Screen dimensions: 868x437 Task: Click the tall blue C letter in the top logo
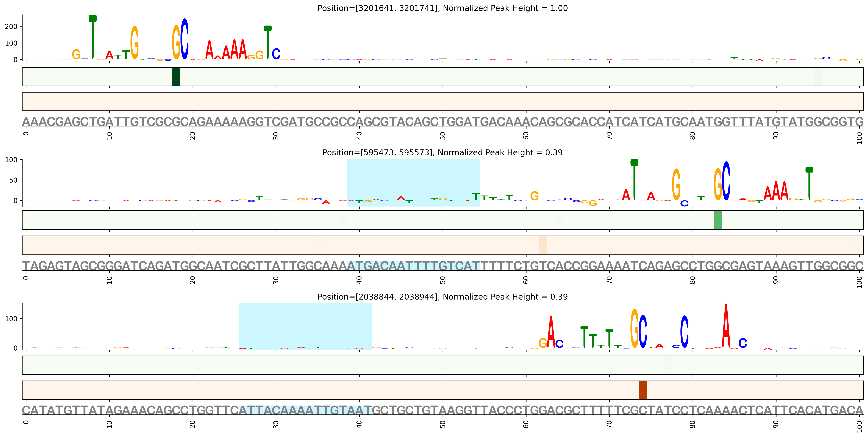(184, 39)
